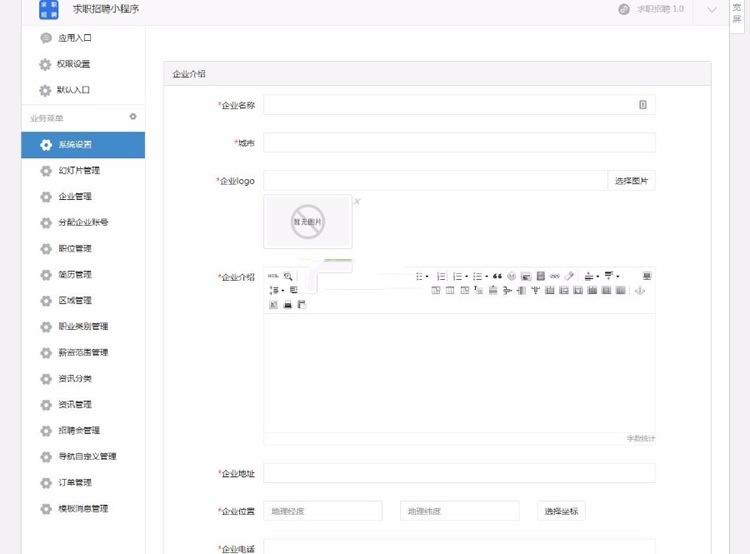Click the blockquote icon in editor toolbar

pyautogui.click(x=497, y=276)
